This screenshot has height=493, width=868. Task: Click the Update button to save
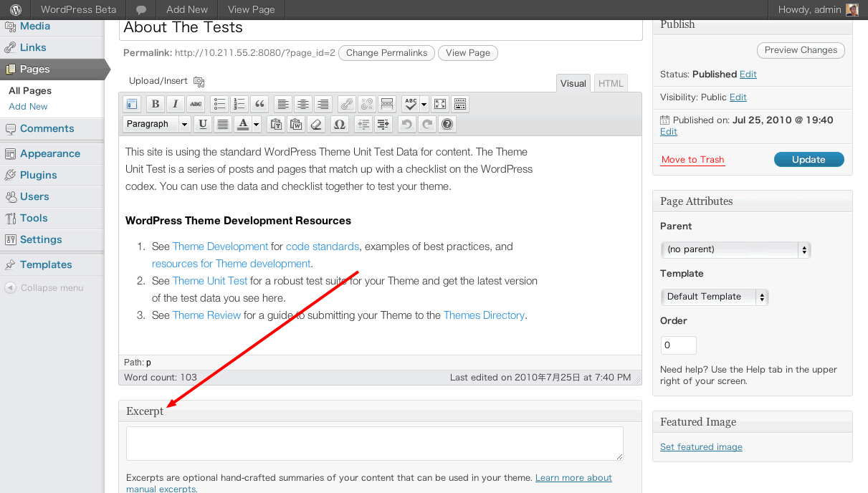(809, 159)
